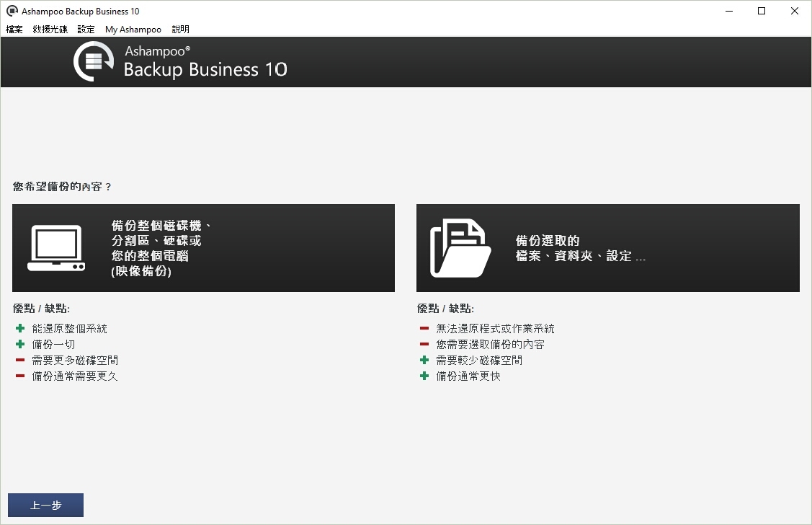Click the right 優點 / 缺點 heading under file backup
This screenshot has width=812, height=525.
(445, 309)
